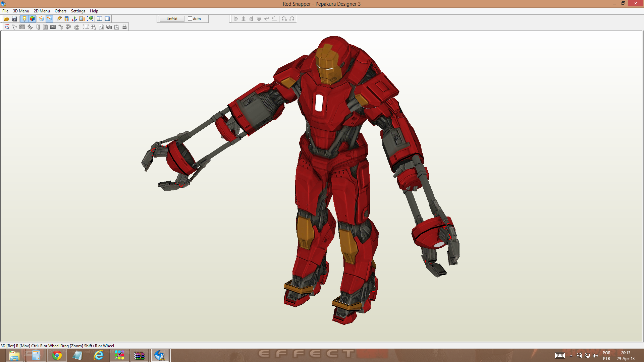Save the project with the floppy disk icon
644x362 pixels.
click(x=14, y=19)
